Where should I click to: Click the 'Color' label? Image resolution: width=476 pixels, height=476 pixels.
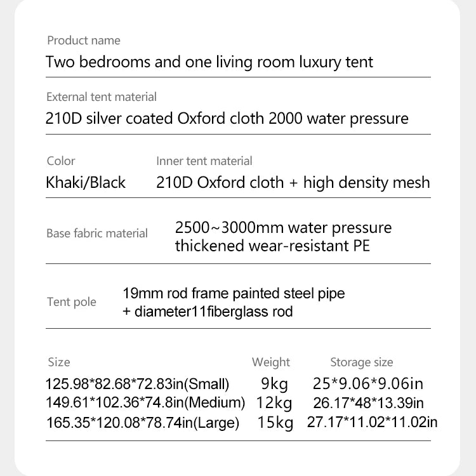pos(61,161)
